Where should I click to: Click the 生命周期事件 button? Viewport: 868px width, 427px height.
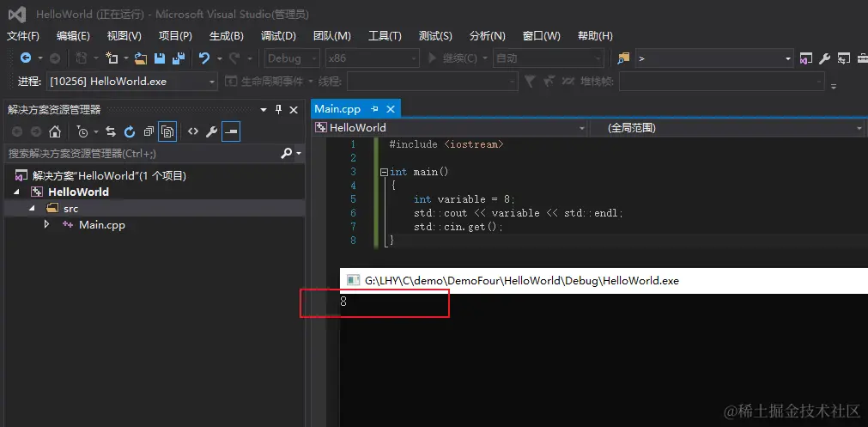[x=264, y=82]
